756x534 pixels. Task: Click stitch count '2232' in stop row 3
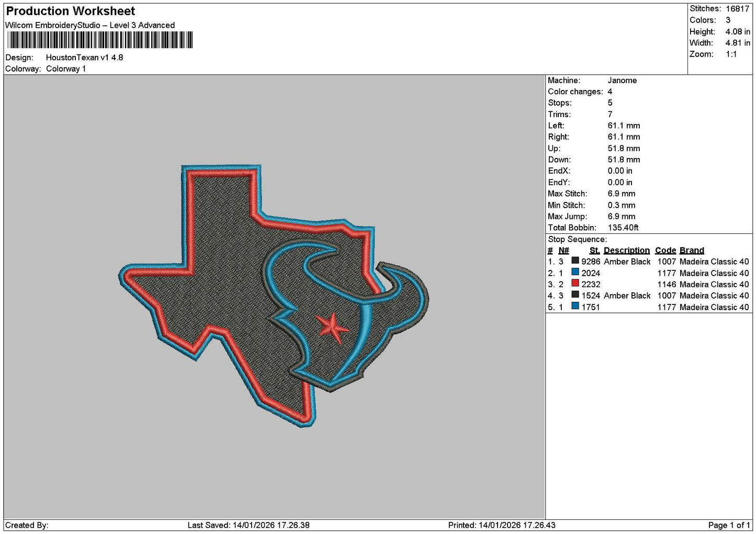point(591,285)
